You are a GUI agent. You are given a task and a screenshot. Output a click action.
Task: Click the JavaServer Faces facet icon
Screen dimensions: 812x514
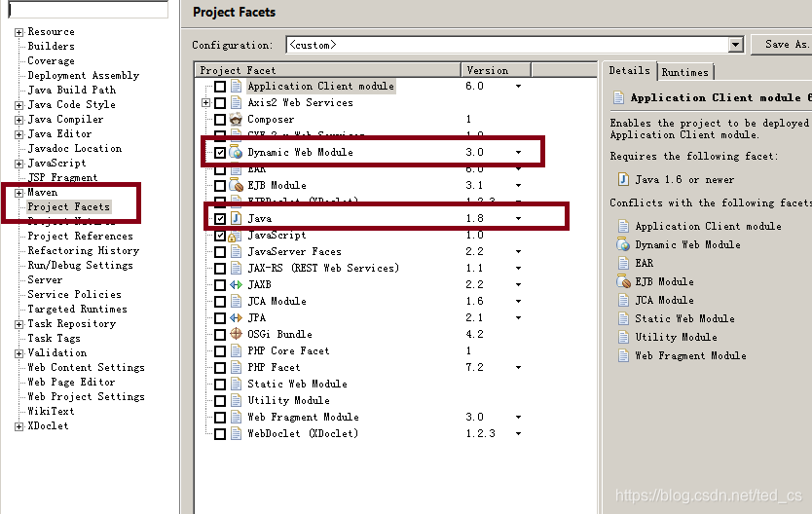tap(237, 251)
